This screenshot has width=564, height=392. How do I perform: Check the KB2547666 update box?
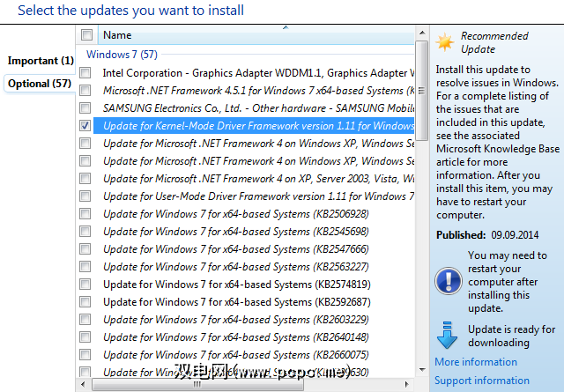[x=85, y=249]
